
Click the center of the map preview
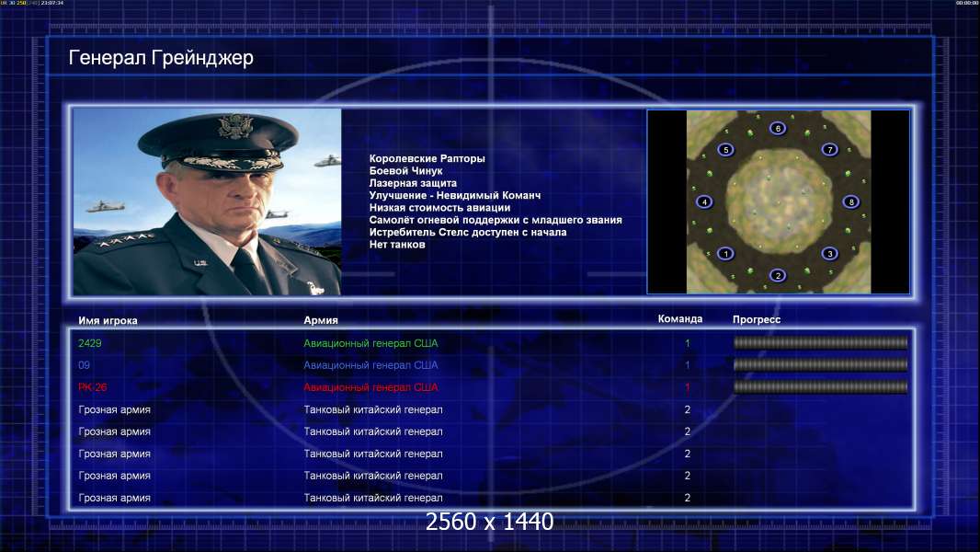778,201
